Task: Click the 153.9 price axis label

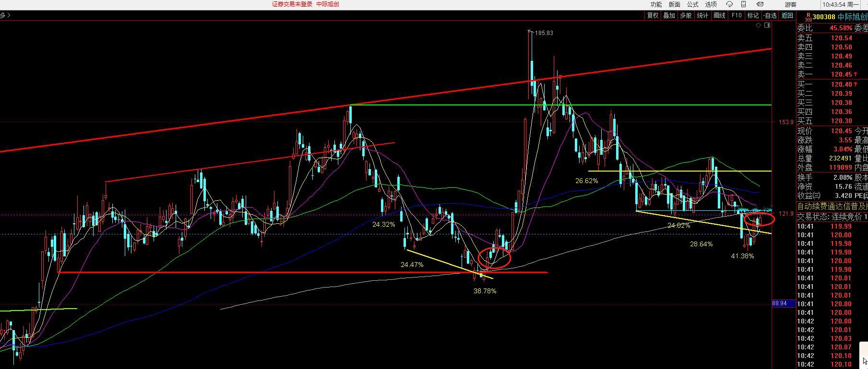Action: tap(786, 122)
